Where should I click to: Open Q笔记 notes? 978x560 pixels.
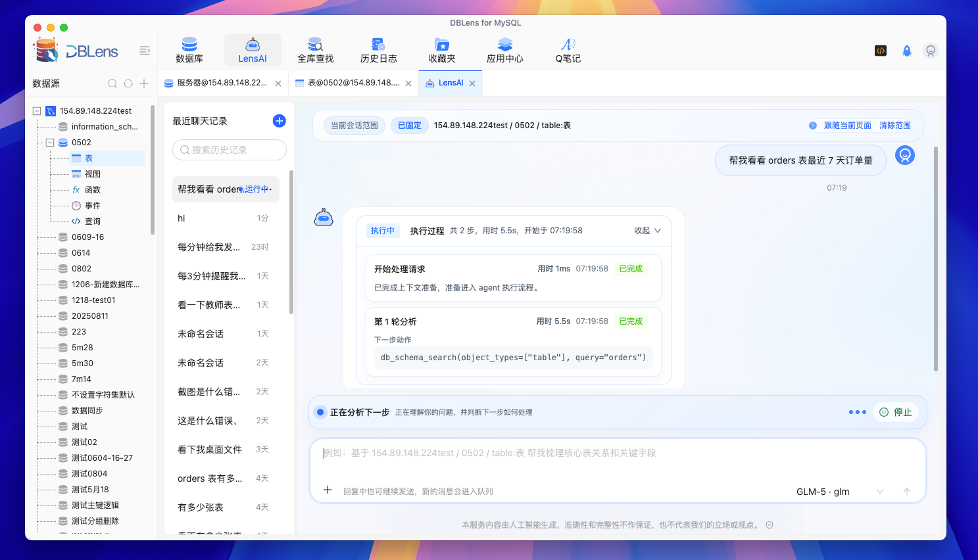point(568,50)
